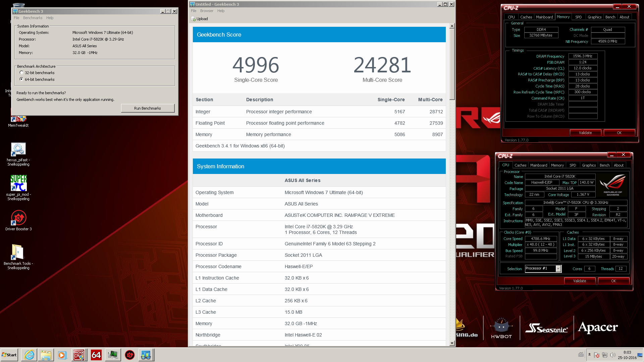Show hidden system tray icons
This screenshot has width=644, height=362.
[589, 354]
